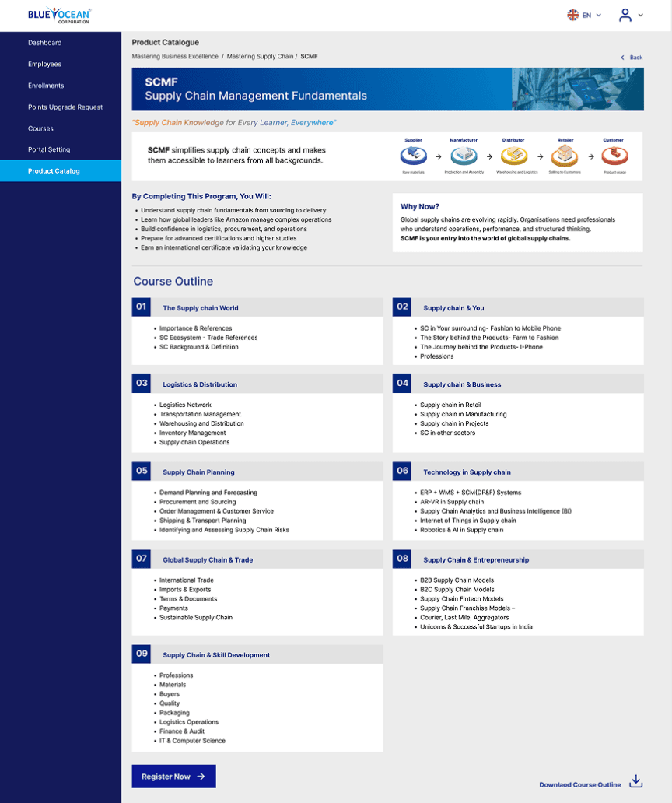Click module 06 Technology in Supply chain header
Screen dimensions: 672x803
pos(518,472)
